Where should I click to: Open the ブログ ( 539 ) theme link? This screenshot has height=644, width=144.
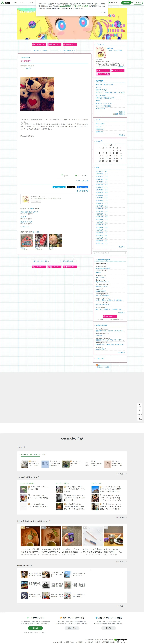pyautogui.click(x=100, y=124)
